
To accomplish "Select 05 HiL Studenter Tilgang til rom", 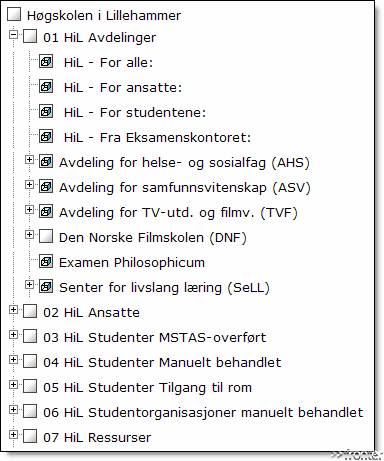I will 148,387.
